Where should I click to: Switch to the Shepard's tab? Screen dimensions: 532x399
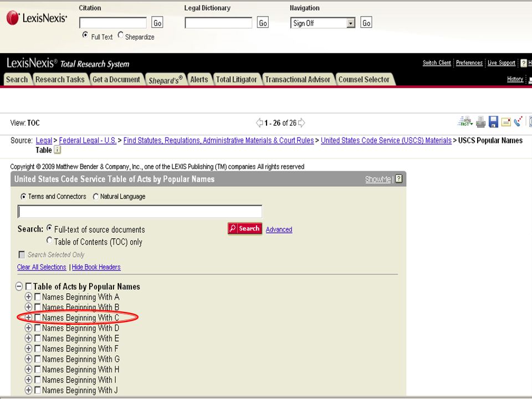click(x=166, y=79)
